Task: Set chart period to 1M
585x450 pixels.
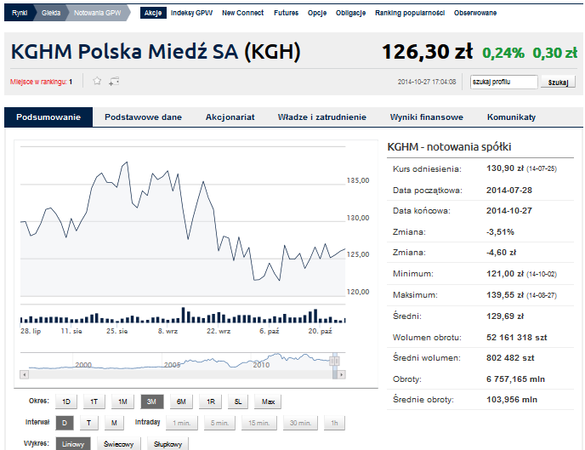Action: [x=123, y=401]
